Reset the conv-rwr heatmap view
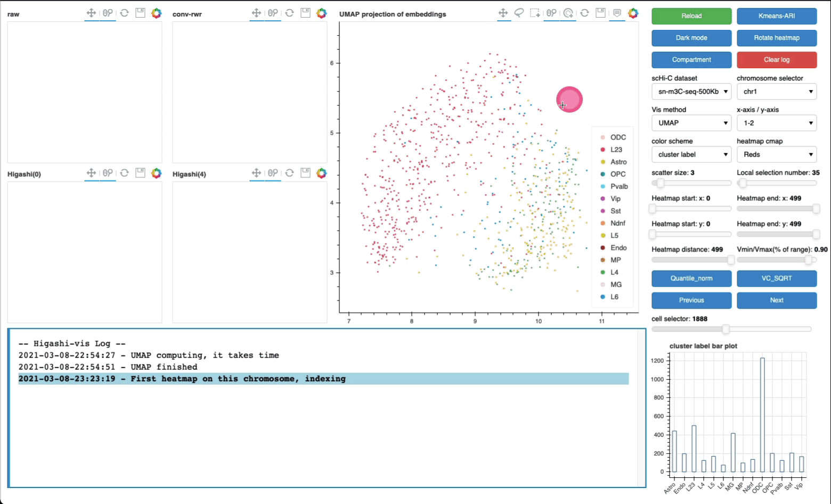The width and height of the screenshot is (831, 504). 289,13
